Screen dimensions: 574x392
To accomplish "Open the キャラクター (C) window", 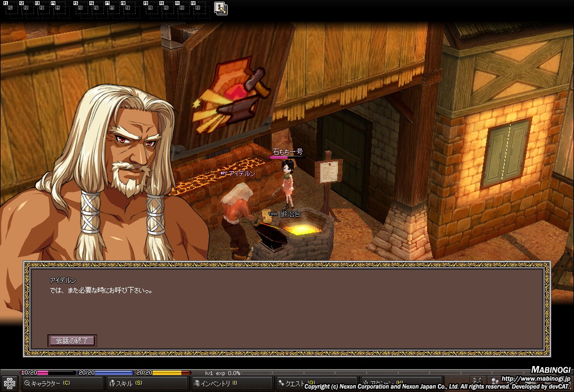I will 62,383.
